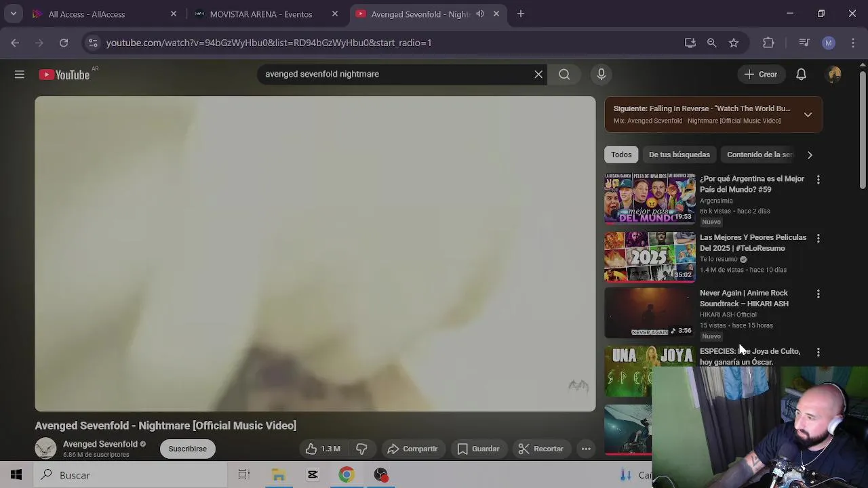
Task: Open Chrome zoom magnifier in address bar
Action: [712, 43]
